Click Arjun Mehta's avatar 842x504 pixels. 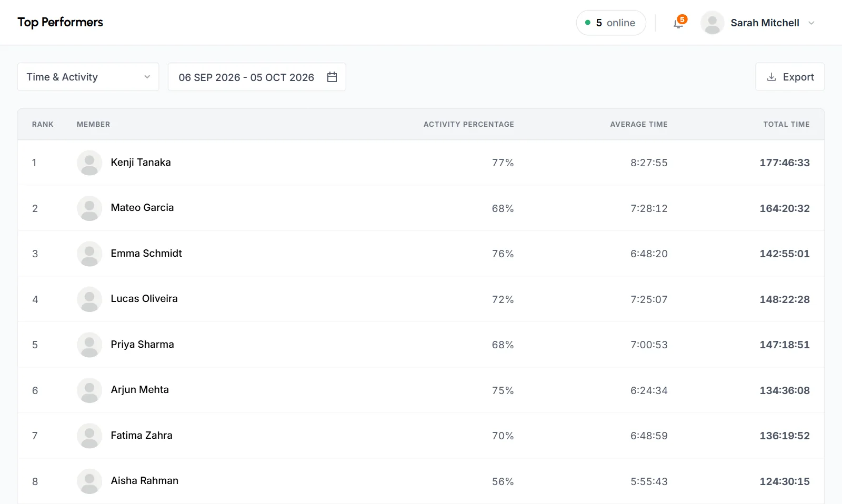point(89,390)
